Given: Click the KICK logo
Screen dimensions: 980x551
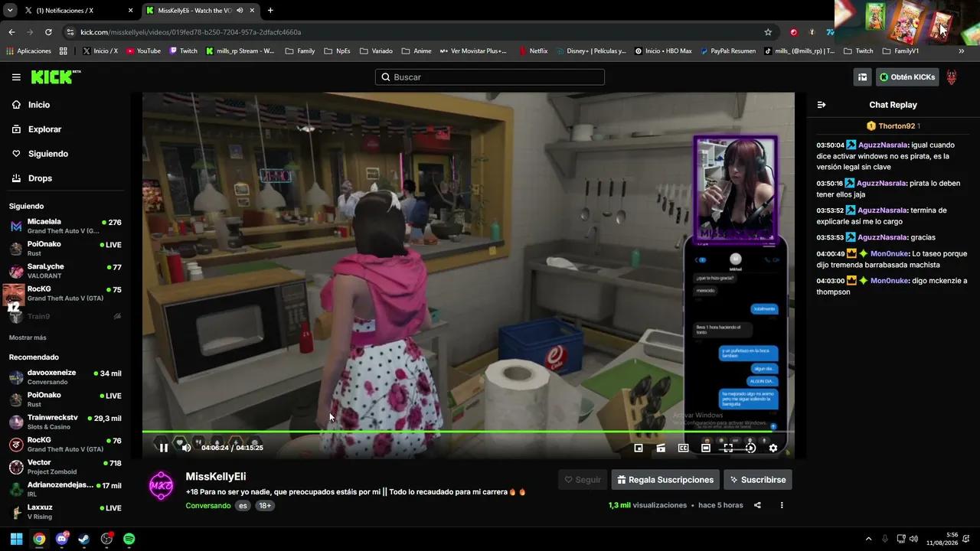Looking at the screenshot, I should coord(55,77).
